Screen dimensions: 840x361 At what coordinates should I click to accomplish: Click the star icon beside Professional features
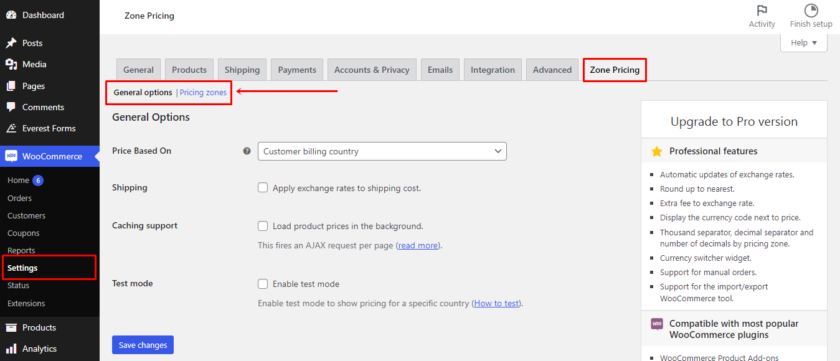point(656,152)
